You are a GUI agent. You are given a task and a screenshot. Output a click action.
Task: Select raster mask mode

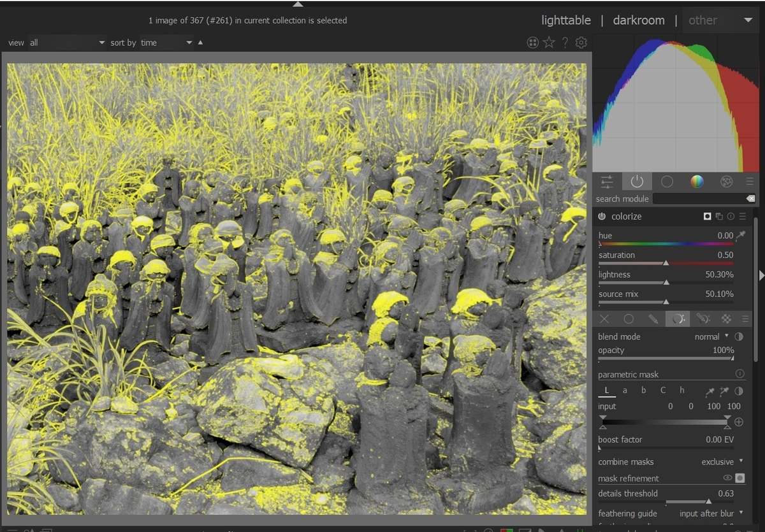point(726,319)
